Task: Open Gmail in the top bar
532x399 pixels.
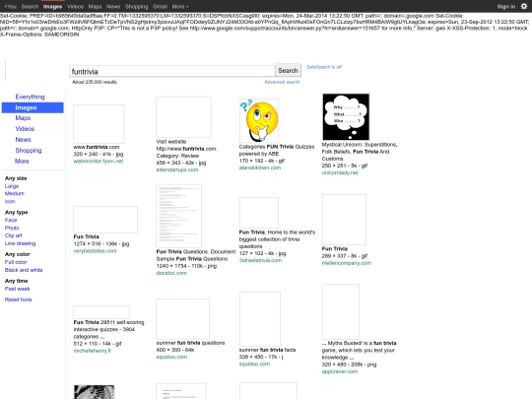Action: tap(160, 7)
